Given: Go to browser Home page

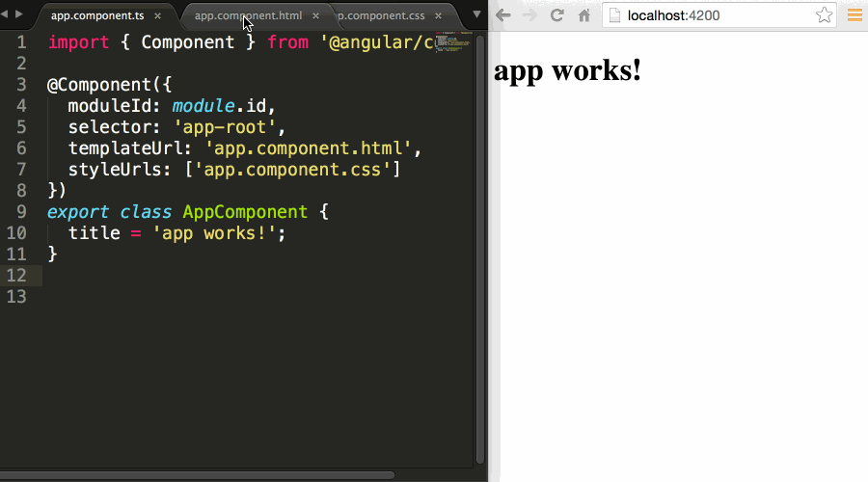Looking at the screenshot, I should (584, 15).
